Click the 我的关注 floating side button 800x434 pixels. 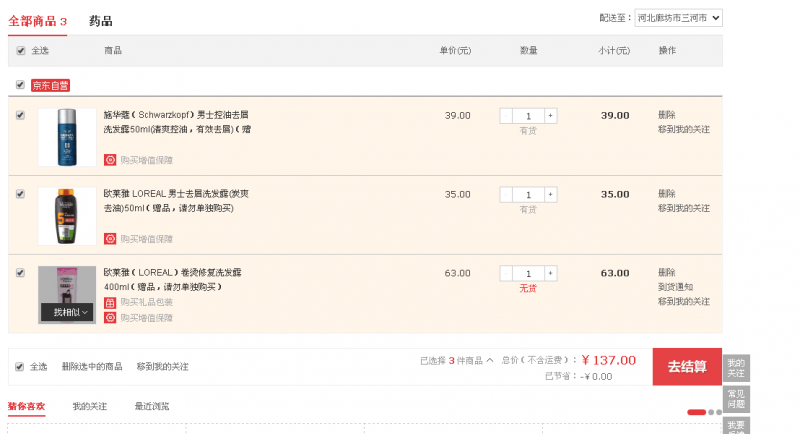(736, 368)
